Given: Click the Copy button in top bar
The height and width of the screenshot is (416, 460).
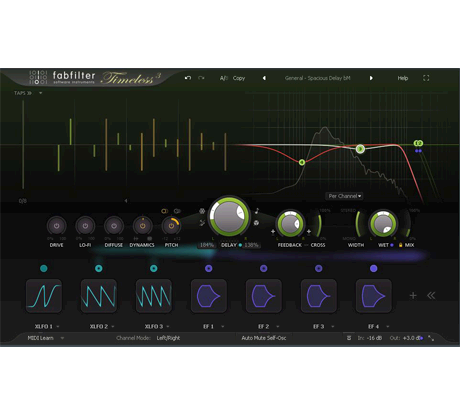Looking at the screenshot, I should (x=239, y=78).
